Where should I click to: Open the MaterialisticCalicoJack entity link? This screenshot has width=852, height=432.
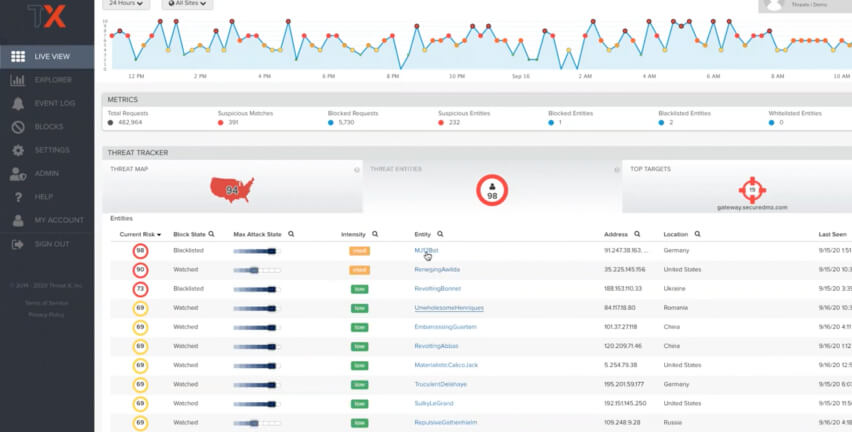click(x=446, y=365)
